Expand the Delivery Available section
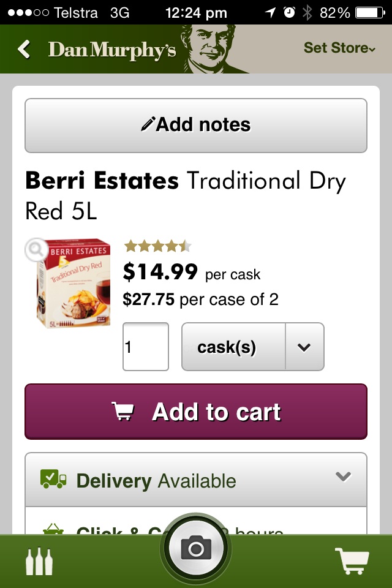The width and height of the screenshot is (392, 588). (196, 480)
